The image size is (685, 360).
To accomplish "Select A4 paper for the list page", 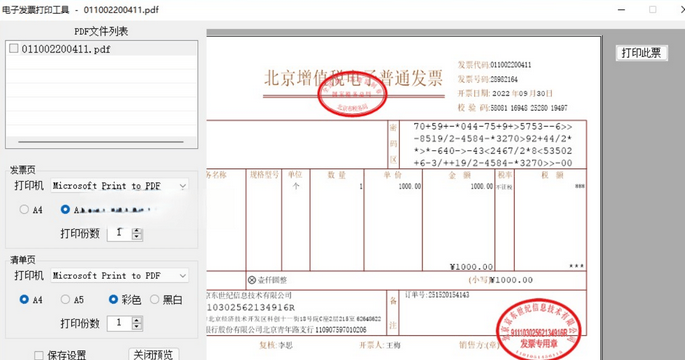I will [24, 300].
